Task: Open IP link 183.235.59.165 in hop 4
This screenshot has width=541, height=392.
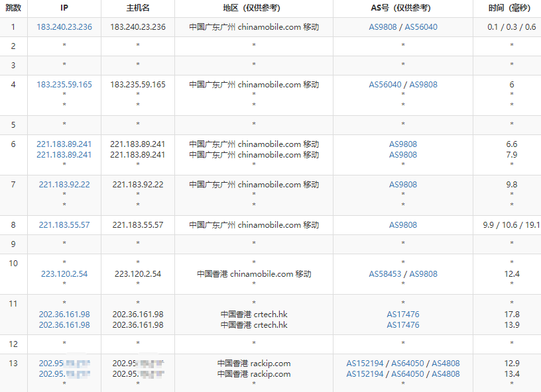Action: click(64, 84)
